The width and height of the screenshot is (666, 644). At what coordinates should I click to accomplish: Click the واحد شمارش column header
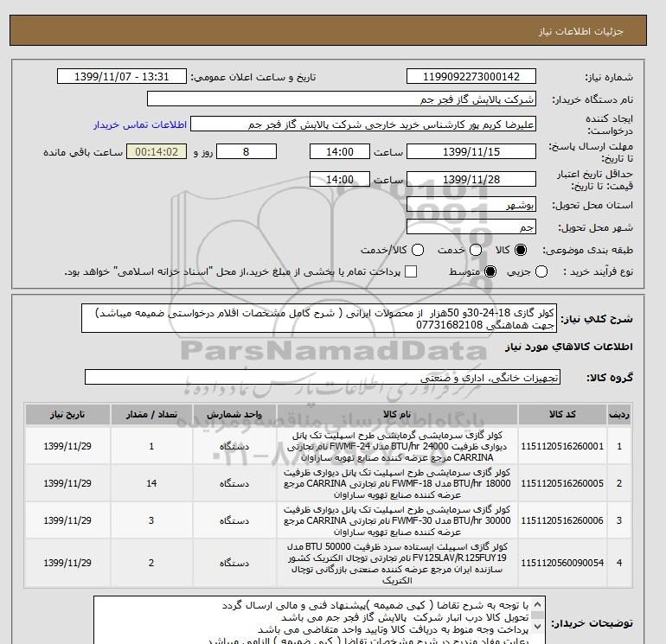[x=234, y=414]
